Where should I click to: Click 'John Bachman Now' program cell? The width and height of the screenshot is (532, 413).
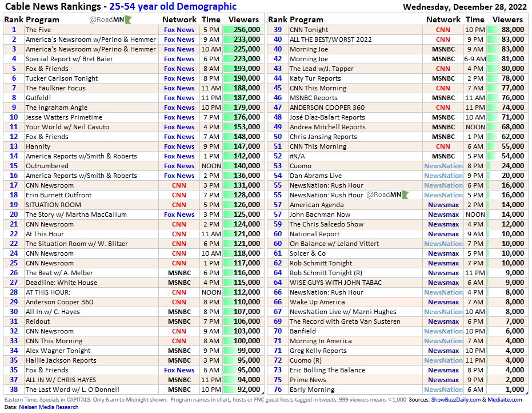click(x=355, y=215)
